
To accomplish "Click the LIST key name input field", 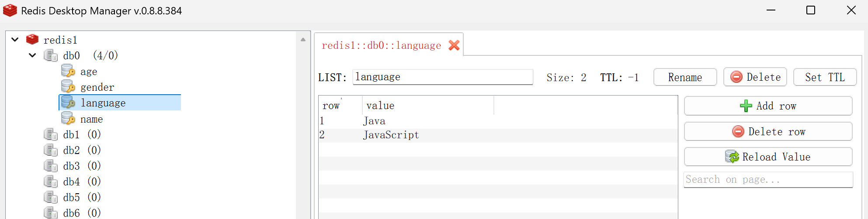I will click(443, 77).
